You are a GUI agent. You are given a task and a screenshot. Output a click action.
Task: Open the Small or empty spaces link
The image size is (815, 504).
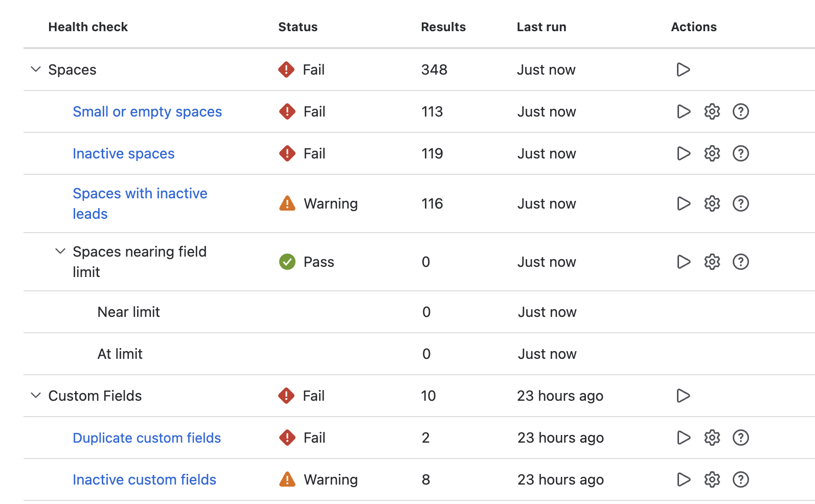pyautogui.click(x=147, y=111)
